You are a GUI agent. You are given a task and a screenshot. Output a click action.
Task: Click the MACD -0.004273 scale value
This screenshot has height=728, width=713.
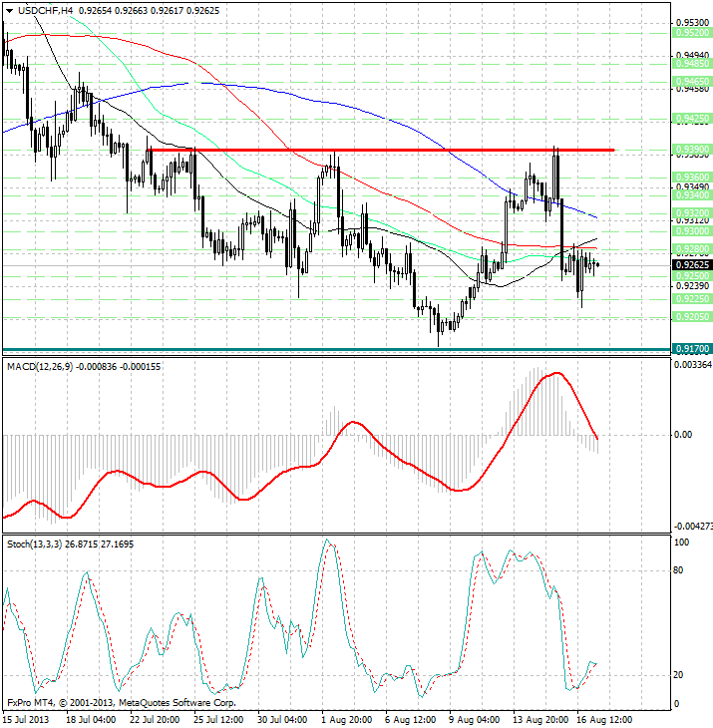[693, 527]
